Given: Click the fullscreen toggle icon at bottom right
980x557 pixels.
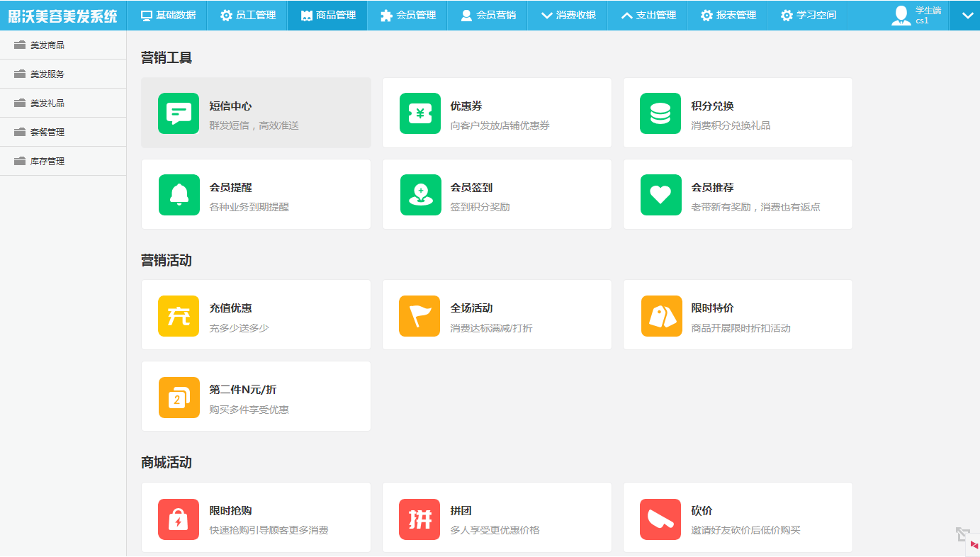Looking at the screenshot, I should point(962,534).
